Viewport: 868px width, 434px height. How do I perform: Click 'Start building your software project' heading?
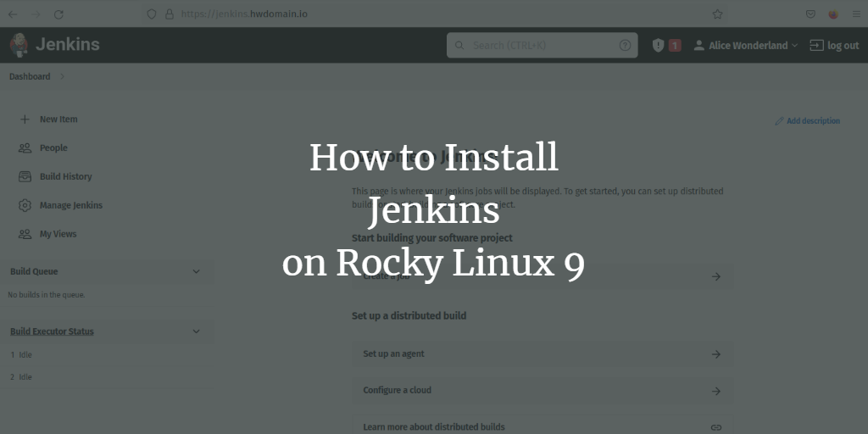[x=432, y=238]
